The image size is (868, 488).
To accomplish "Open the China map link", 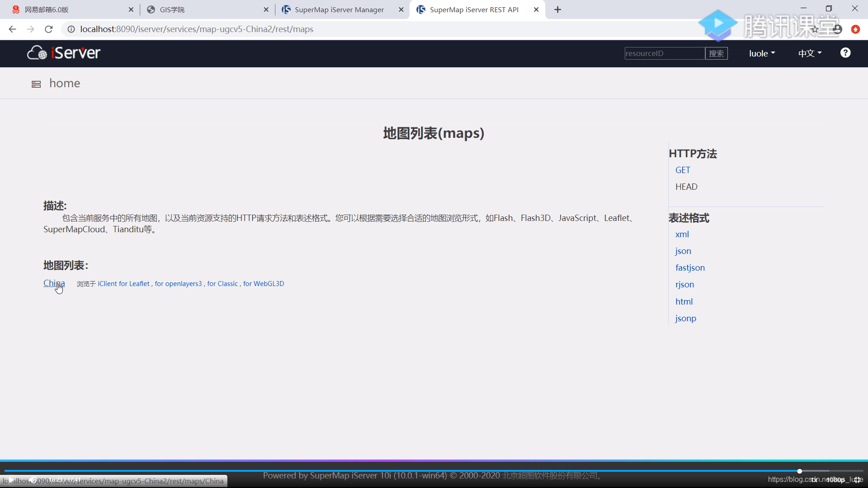I will click(54, 283).
